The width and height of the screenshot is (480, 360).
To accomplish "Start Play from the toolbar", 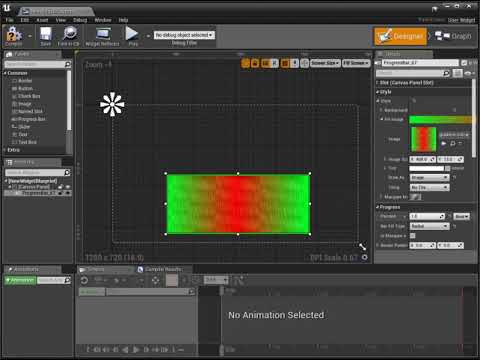I will coord(133,36).
